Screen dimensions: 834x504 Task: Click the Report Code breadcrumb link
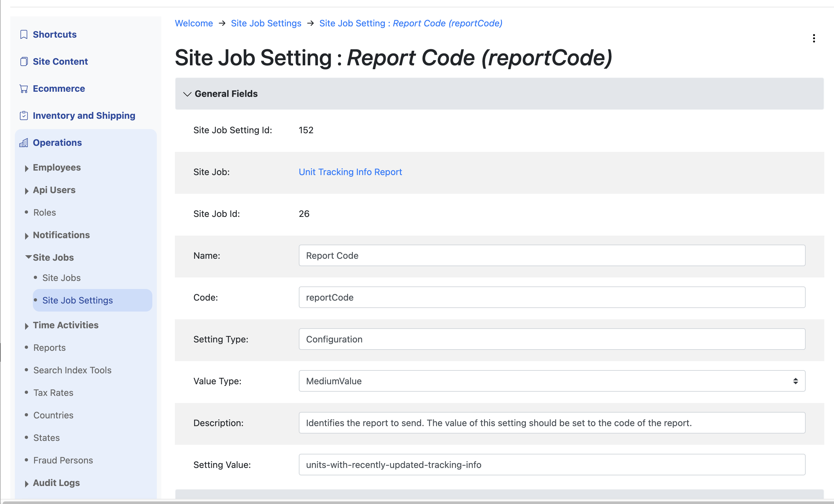click(411, 23)
